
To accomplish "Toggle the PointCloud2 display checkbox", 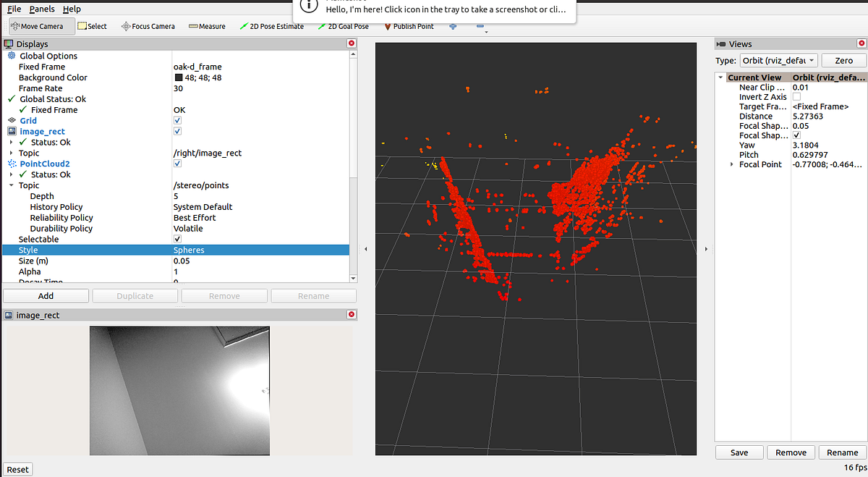I will point(178,164).
